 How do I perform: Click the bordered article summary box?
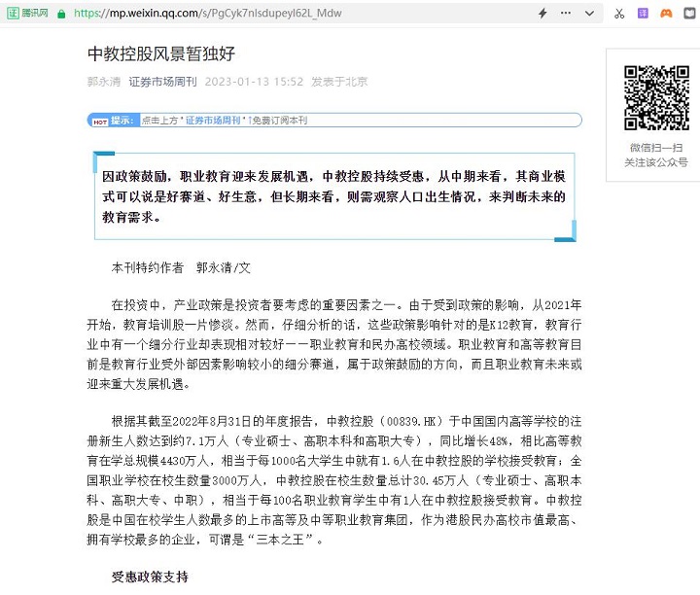[334, 197]
